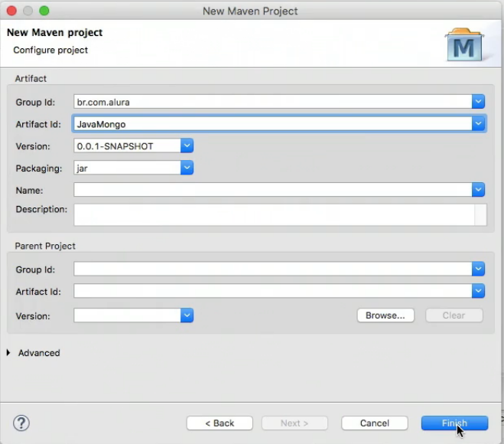This screenshot has width=504, height=444.
Task: Open the 0.0.1-SNAPSHOT version dropdown
Action: [187, 145]
